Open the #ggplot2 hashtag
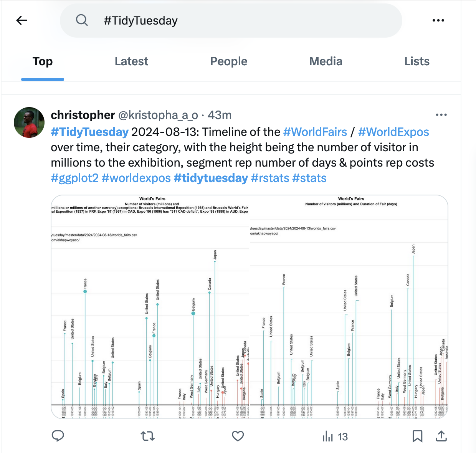 (x=75, y=178)
